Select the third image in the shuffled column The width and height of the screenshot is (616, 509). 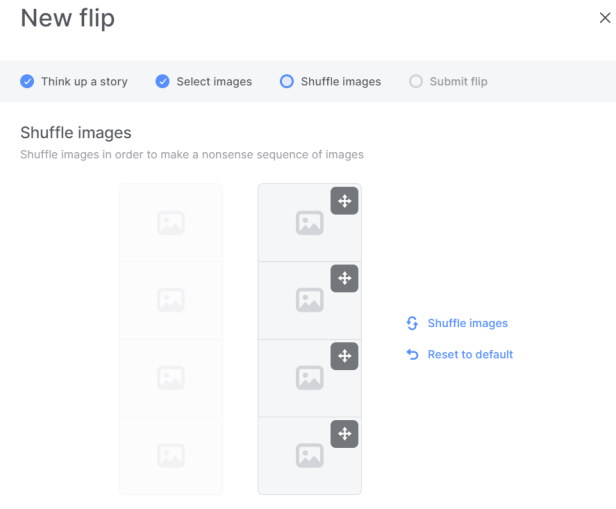[310, 378]
